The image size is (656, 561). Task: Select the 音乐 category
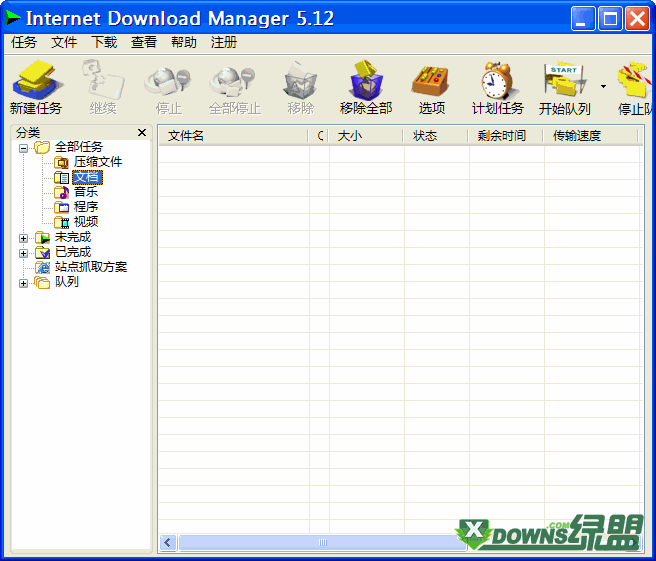[86, 192]
